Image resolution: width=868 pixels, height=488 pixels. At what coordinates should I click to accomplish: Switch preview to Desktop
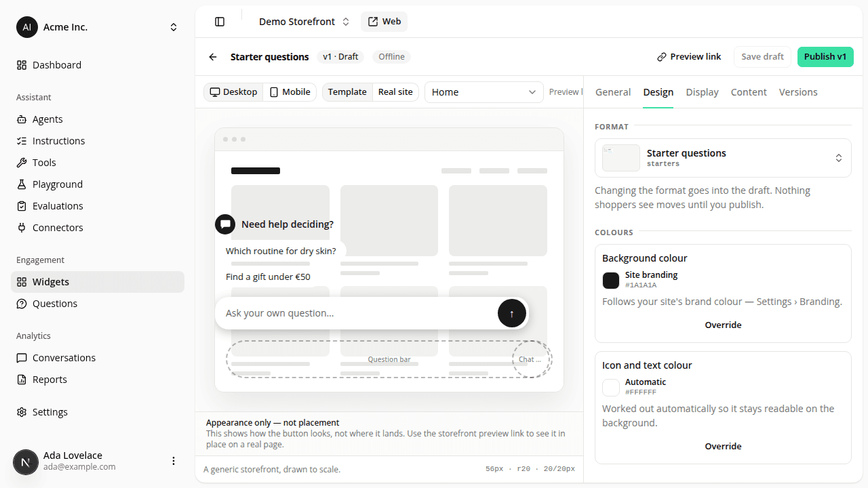(x=233, y=92)
